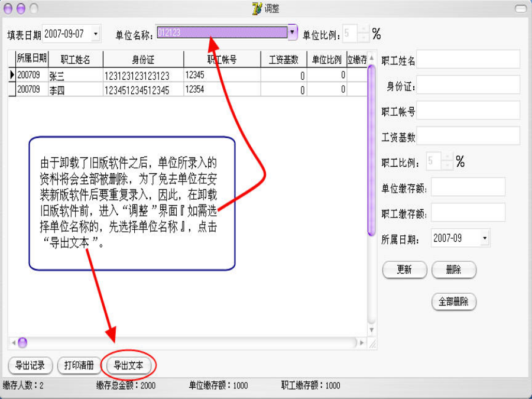Select the row name cell 张三

click(76, 75)
